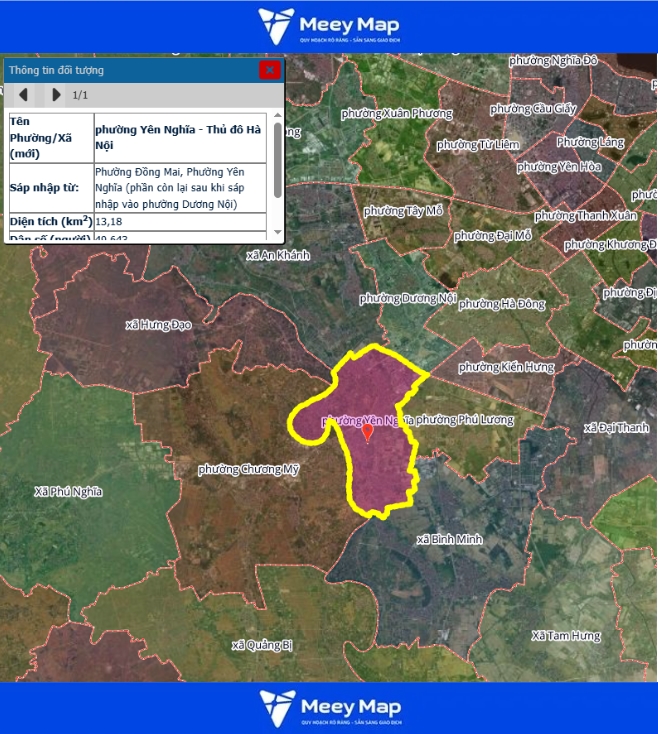The image size is (658, 734).
Task: Click the xã Hưng Đạo region label
Action: coord(159,325)
